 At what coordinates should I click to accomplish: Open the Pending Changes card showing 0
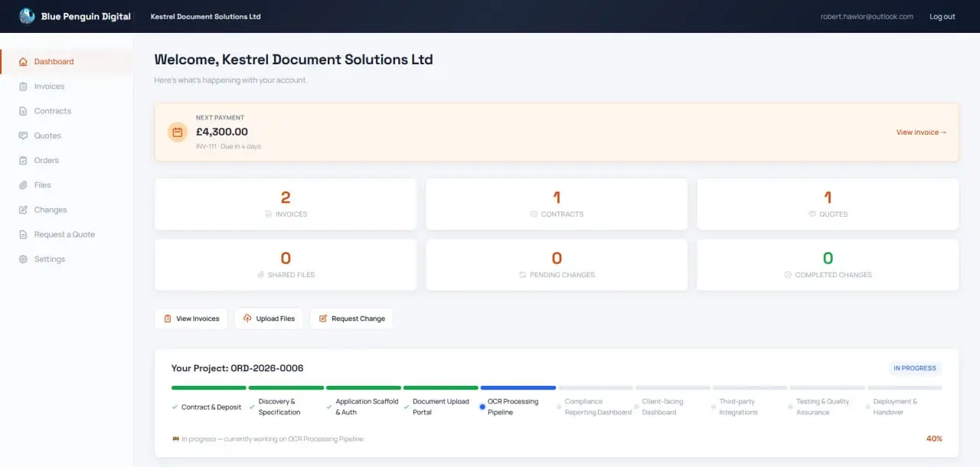[x=557, y=265]
